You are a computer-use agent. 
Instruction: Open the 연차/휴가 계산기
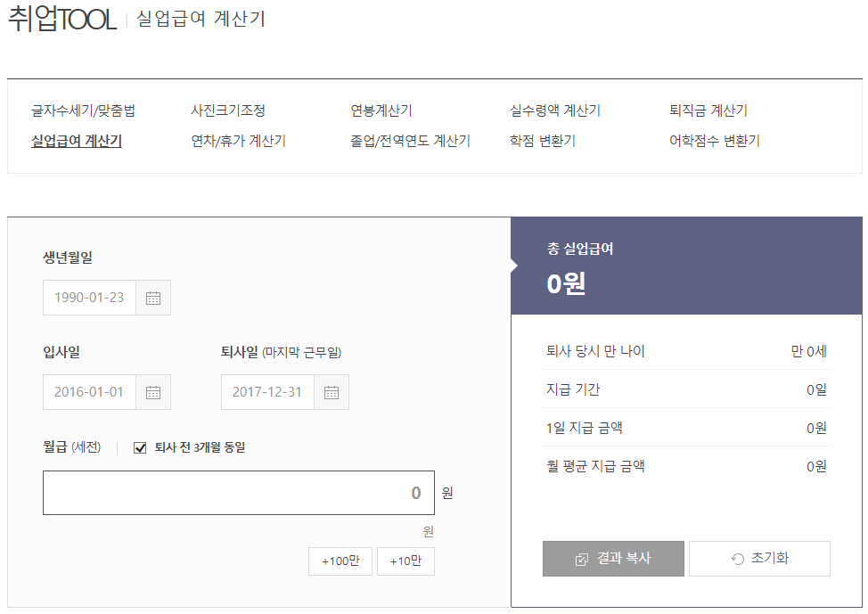236,141
